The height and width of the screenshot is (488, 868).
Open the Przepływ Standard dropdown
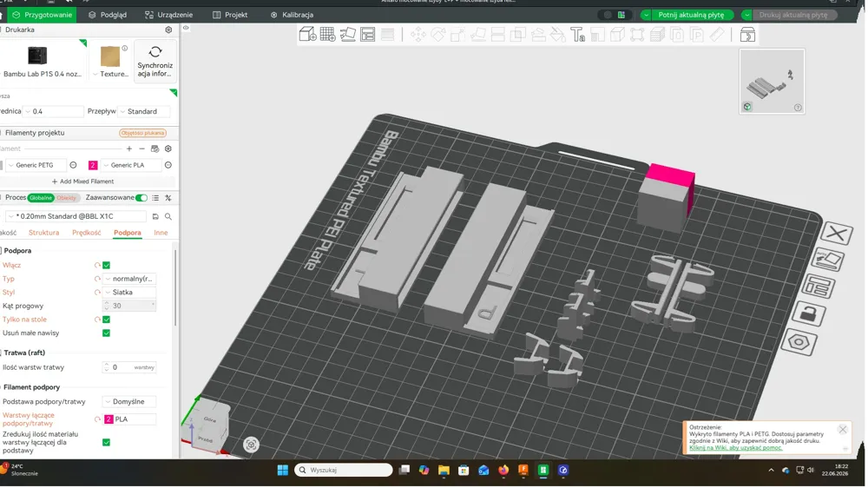click(144, 111)
